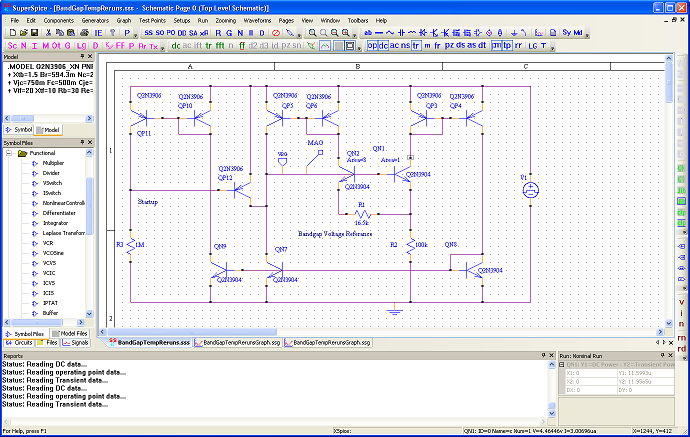This screenshot has height=437, width=690.
Task: Select VCOSine in the symbol tree
Action: tap(53, 253)
